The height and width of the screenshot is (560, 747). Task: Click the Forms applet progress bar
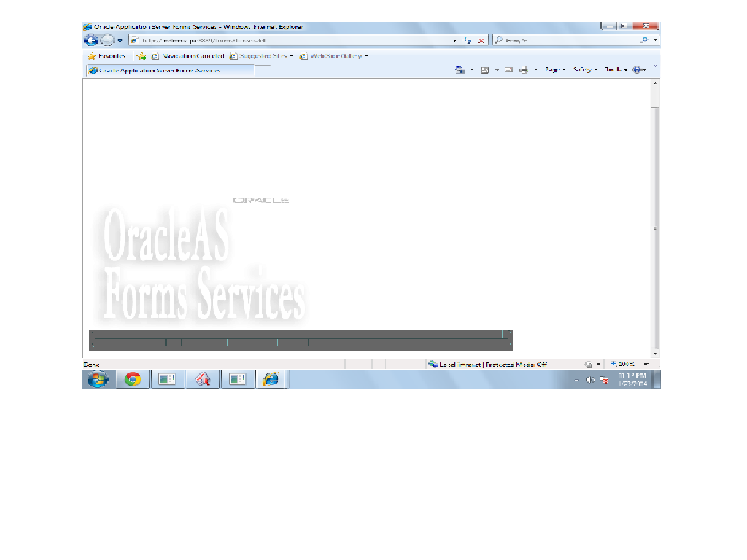[x=301, y=340]
